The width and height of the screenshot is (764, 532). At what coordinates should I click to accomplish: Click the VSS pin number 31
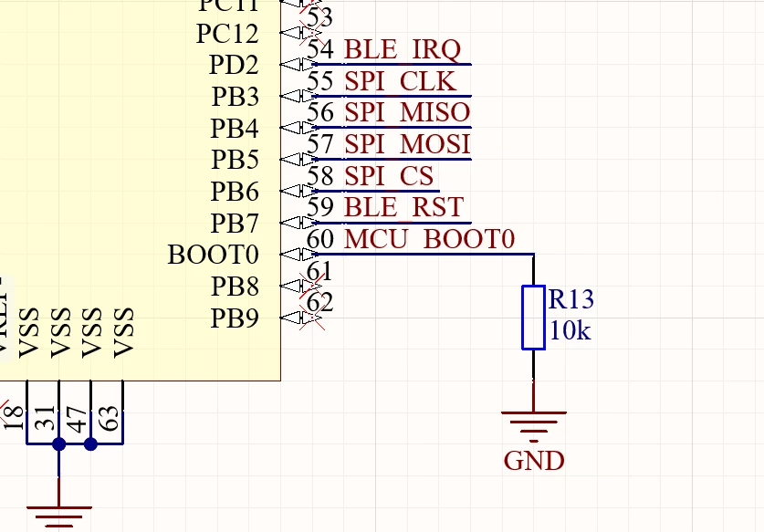pyautogui.click(x=47, y=418)
